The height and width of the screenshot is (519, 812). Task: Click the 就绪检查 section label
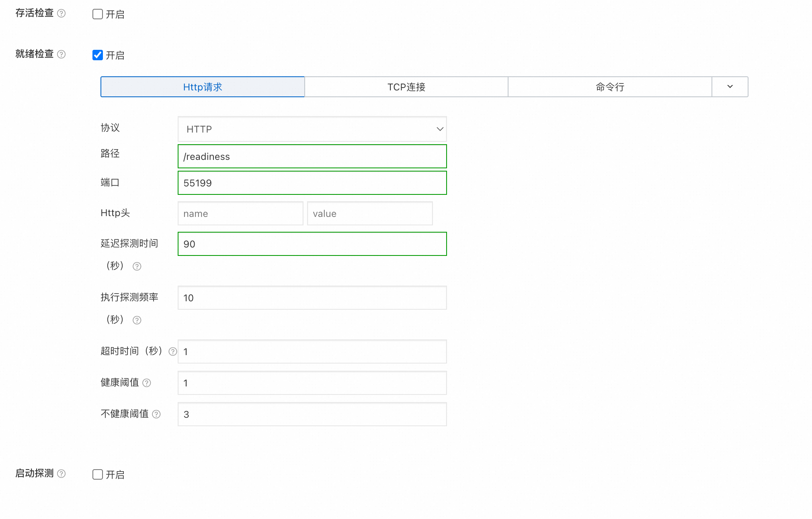click(35, 54)
